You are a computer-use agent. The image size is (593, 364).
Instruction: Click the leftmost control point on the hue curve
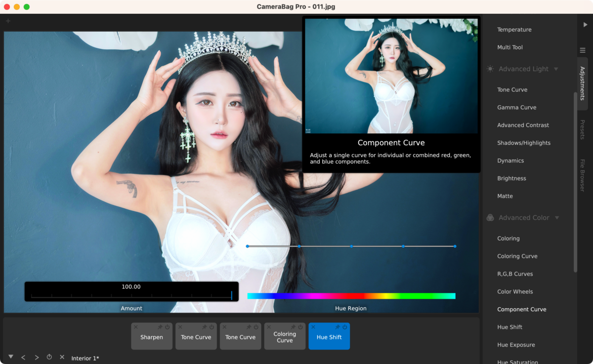tap(248, 246)
